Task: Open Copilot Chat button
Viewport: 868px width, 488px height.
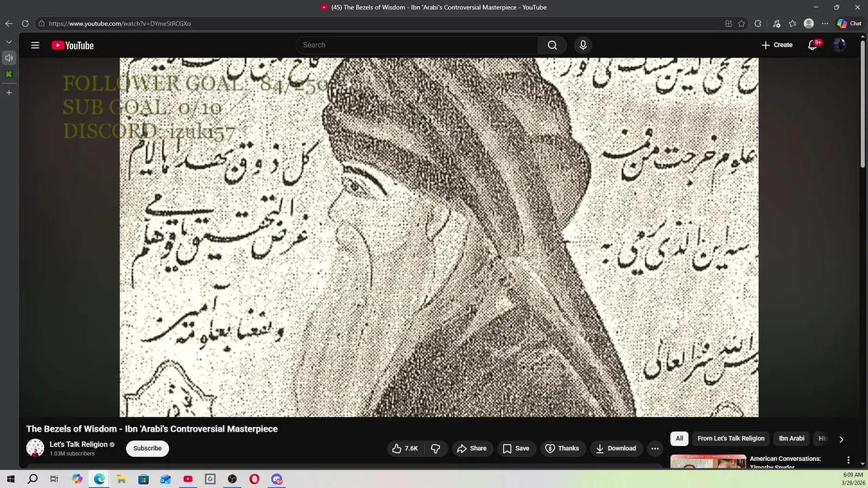Action: click(849, 23)
